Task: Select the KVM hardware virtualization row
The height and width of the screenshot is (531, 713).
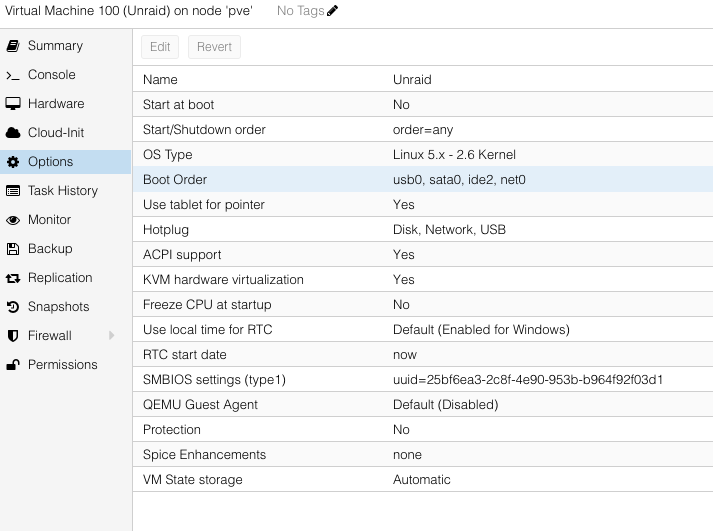Action: point(423,280)
